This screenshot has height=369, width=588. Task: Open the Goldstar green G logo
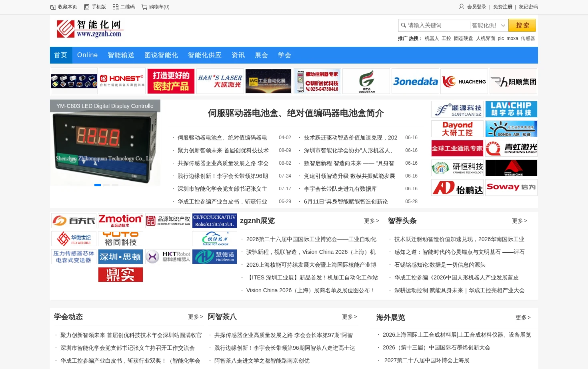click(366, 81)
